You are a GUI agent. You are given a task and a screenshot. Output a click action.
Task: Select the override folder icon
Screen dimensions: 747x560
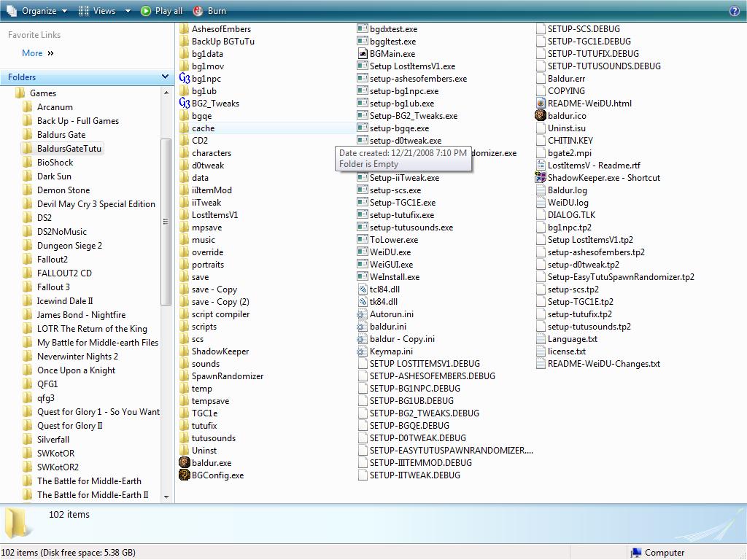click(x=185, y=252)
